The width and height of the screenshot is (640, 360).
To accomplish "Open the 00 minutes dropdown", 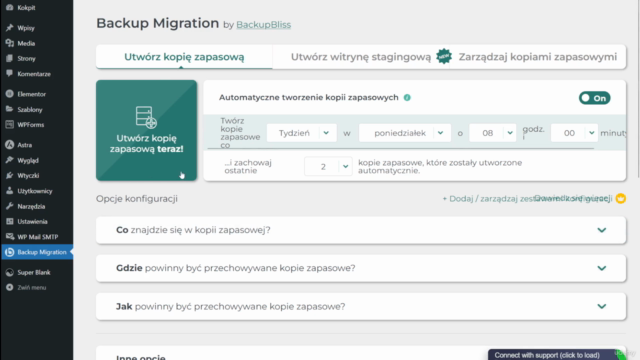I will (x=574, y=133).
